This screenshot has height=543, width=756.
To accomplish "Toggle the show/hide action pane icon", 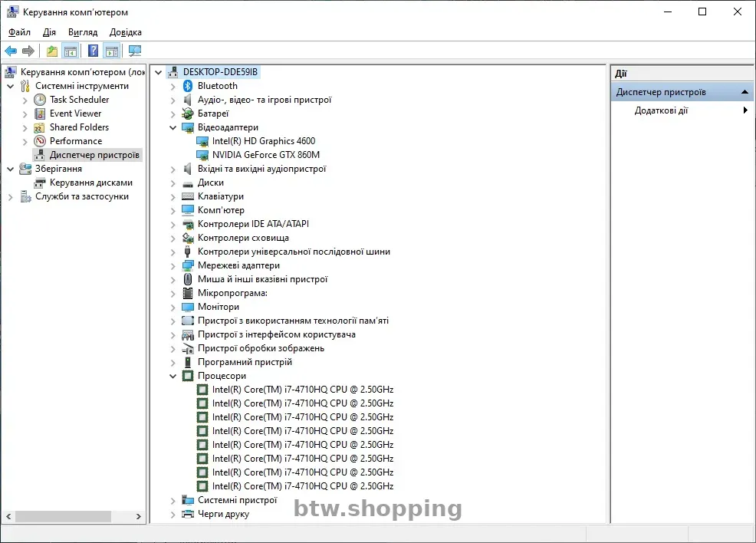I will 112,51.
